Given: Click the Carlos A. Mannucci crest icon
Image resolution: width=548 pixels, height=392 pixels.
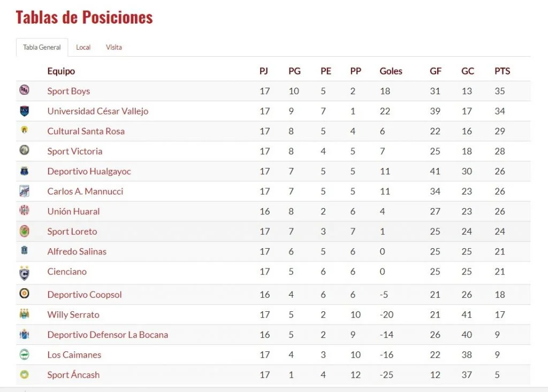Looking at the screenshot, I should point(24,191).
